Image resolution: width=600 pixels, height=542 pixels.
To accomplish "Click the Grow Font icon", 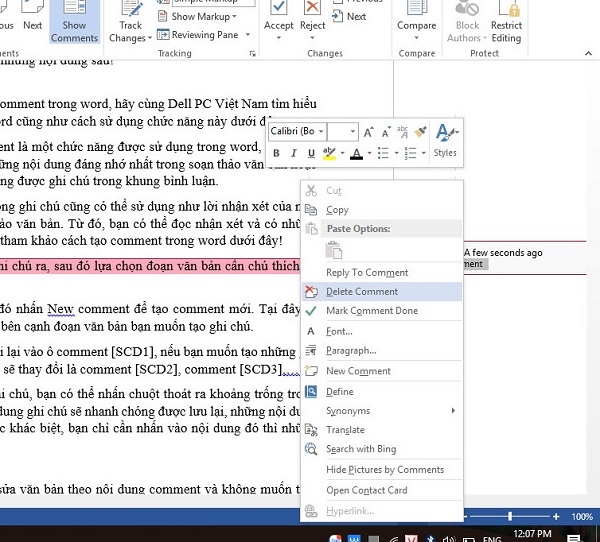I will pyautogui.click(x=368, y=132).
